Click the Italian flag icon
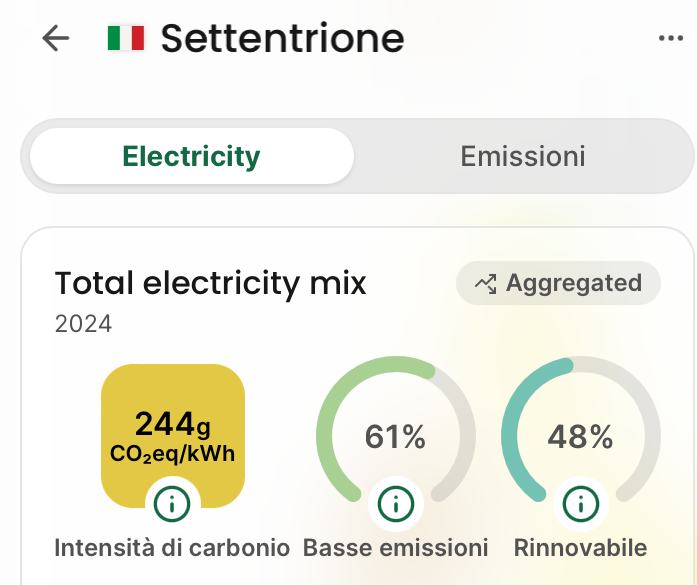This screenshot has width=697, height=585. (126, 38)
